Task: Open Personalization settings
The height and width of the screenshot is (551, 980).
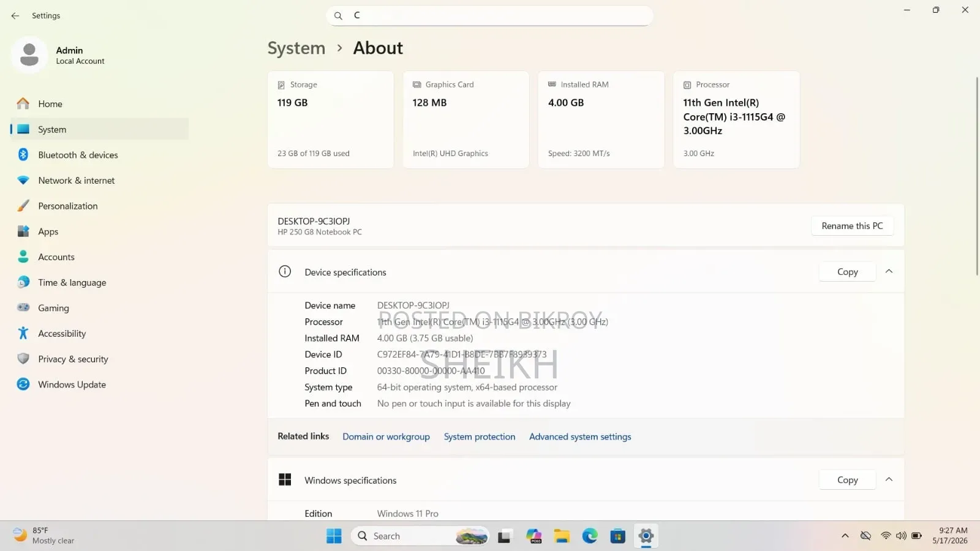Action: pos(100,206)
